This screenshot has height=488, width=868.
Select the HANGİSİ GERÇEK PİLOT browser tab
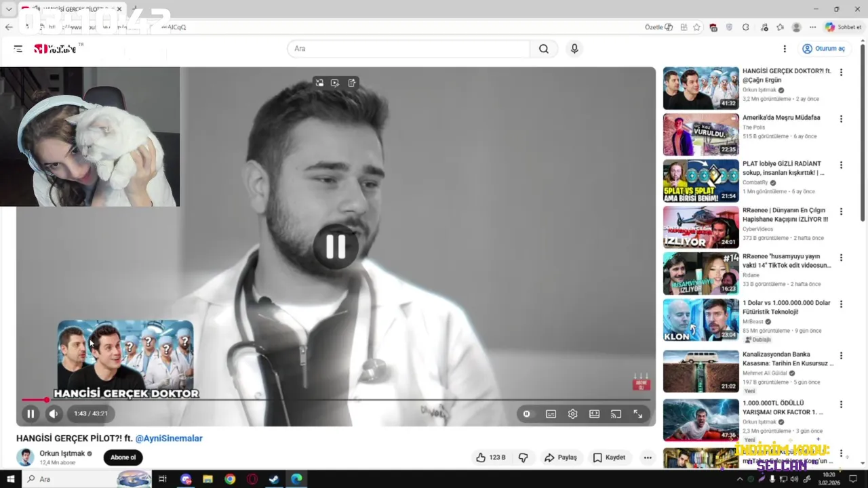[72, 9]
